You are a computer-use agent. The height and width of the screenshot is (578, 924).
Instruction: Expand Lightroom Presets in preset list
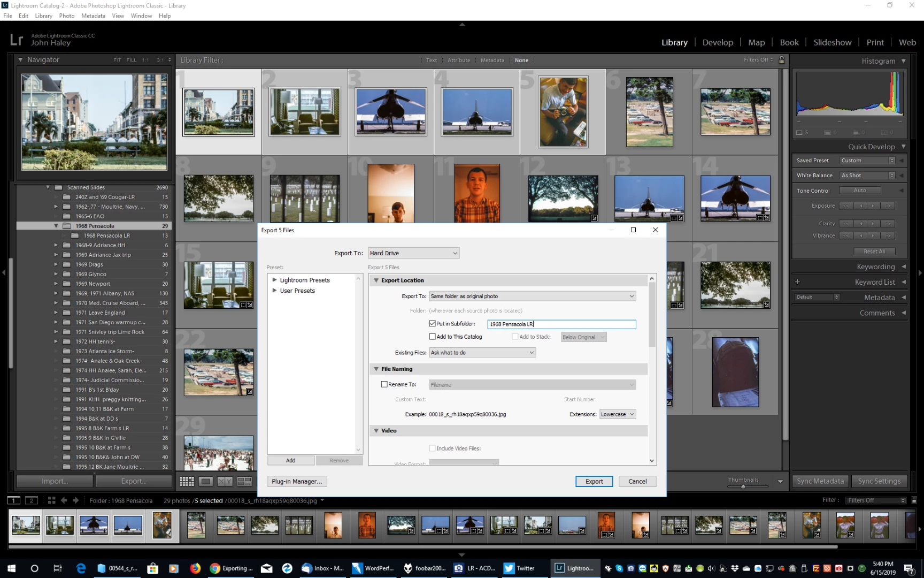click(275, 280)
